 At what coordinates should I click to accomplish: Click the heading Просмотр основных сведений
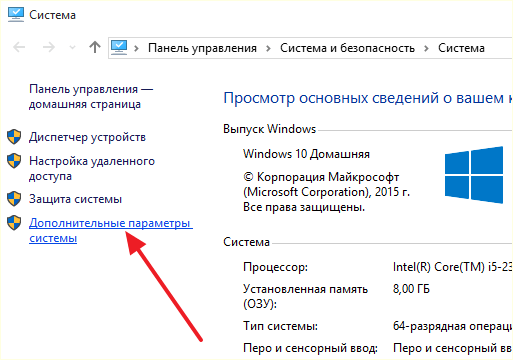(x=368, y=98)
